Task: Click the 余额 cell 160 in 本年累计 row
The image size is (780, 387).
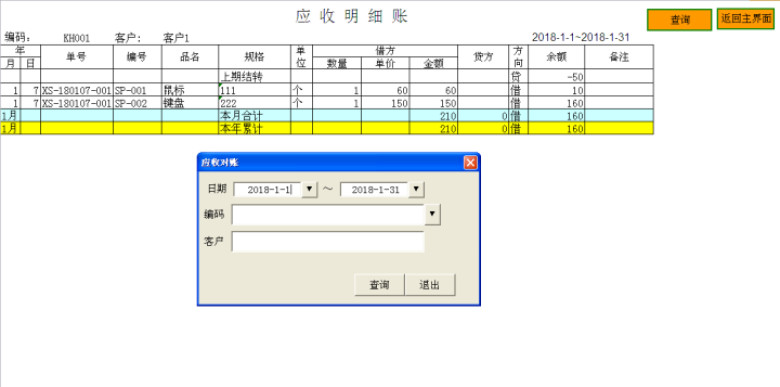Action: pos(556,128)
